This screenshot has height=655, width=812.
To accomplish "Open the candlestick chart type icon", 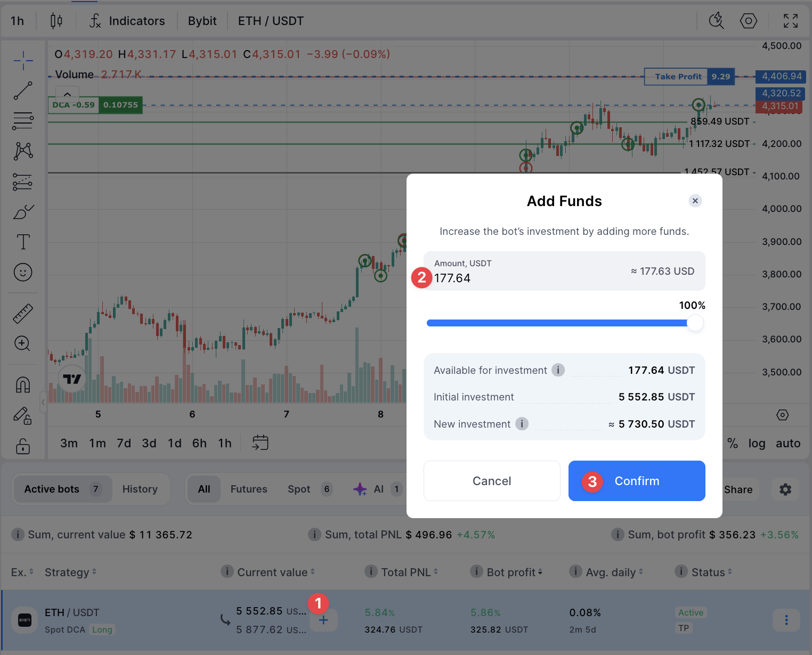I will [x=56, y=21].
